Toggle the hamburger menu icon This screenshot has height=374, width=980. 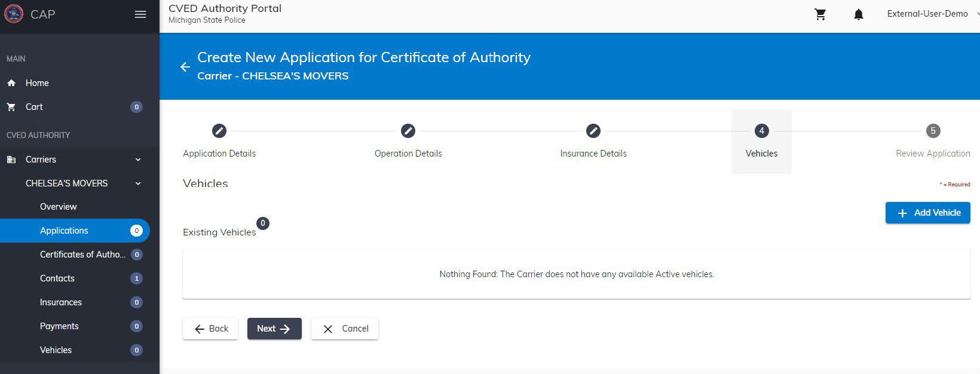pyautogui.click(x=140, y=14)
